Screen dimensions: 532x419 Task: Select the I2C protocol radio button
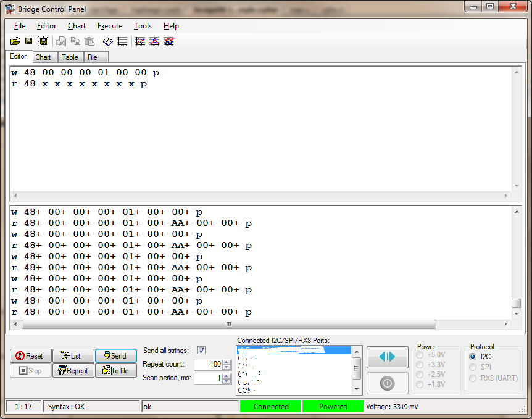coord(473,357)
